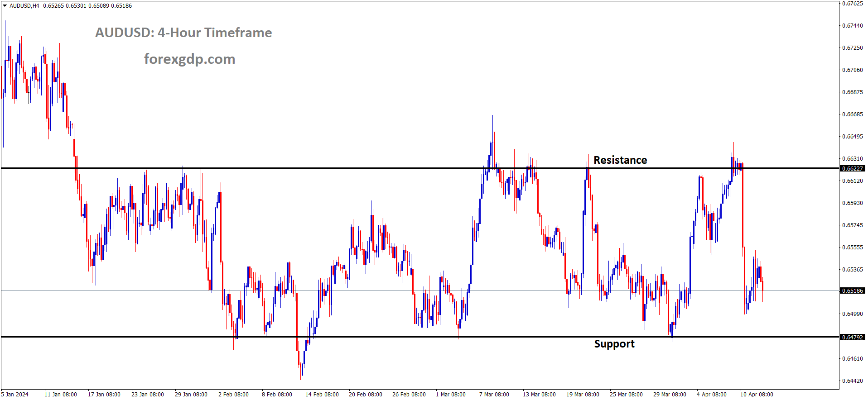868x400 pixels.
Task: Click the 29 Mar 08:00 time label
Action: click(x=670, y=394)
